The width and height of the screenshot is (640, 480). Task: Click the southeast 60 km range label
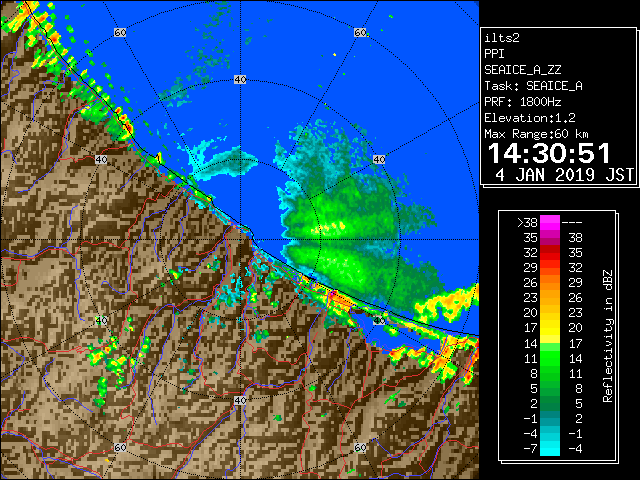tap(360, 447)
